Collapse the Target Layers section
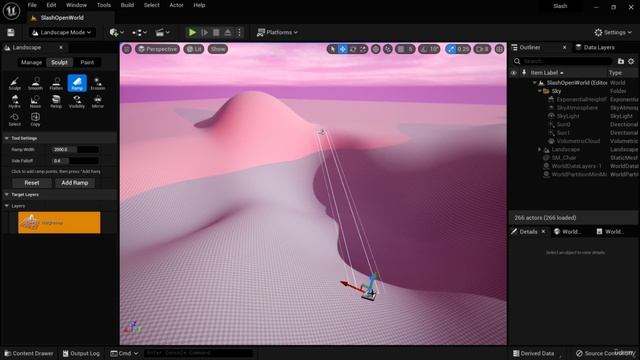Screen dimensions: 640x360 (7, 195)
